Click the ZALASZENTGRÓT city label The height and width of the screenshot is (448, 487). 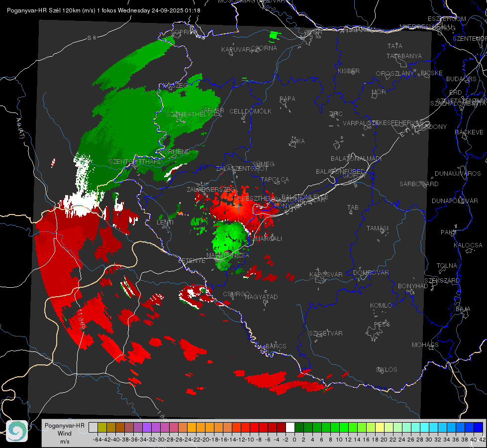point(242,169)
